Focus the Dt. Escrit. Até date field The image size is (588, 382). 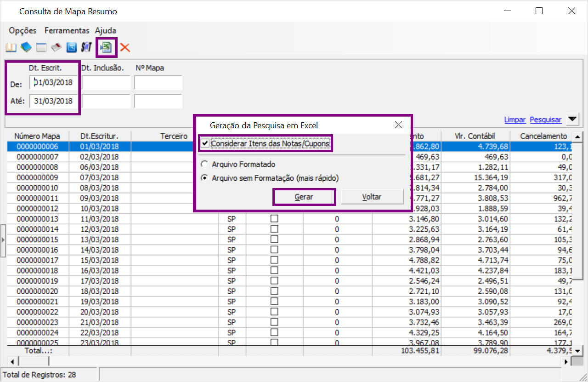(54, 101)
